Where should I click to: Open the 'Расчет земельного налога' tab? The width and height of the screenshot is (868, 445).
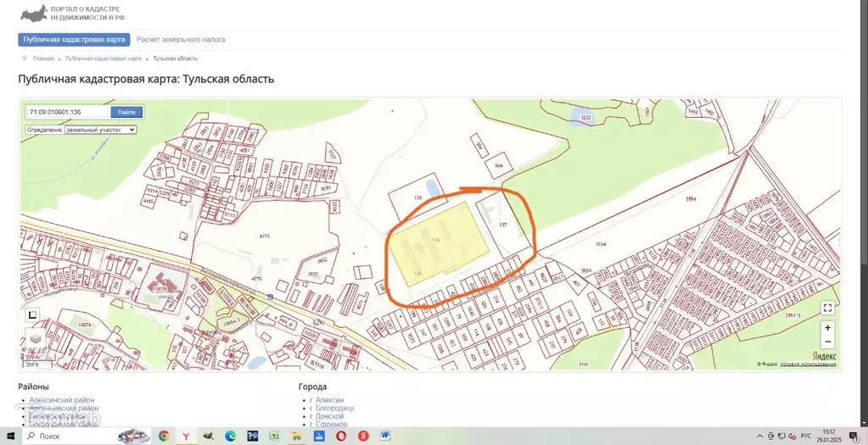181,39
